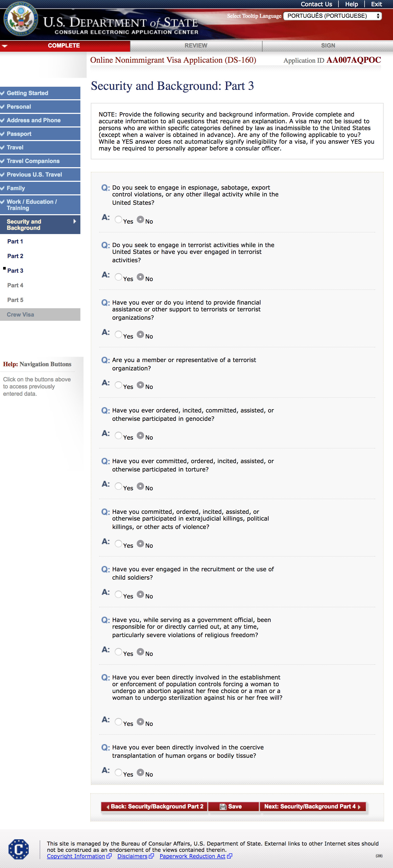Click external link icon beside Paperwork Reduction Act
Image resolution: width=393 pixels, height=868 pixels.
click(x=229, y=856)
